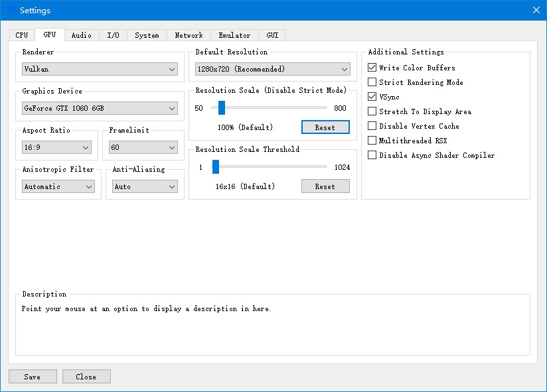Click the Save button
The image size is (547, 392).
33,377
